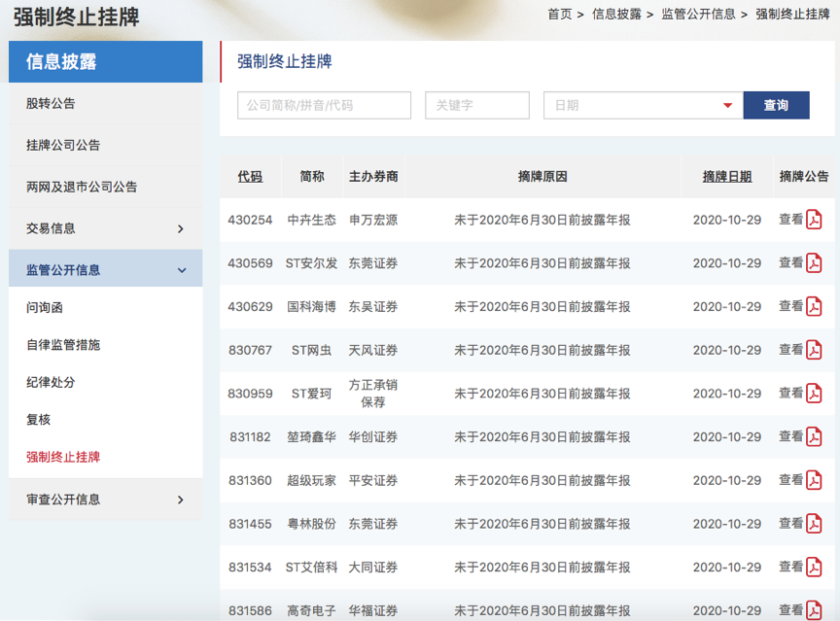
Task: Select 问询函 submenu item
Action: 45,308
